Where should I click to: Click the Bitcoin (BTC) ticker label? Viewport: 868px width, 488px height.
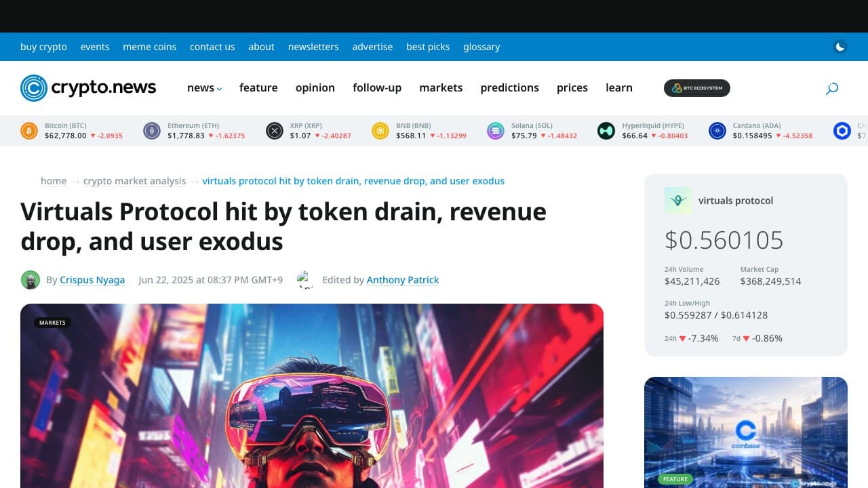pos(66,125)
